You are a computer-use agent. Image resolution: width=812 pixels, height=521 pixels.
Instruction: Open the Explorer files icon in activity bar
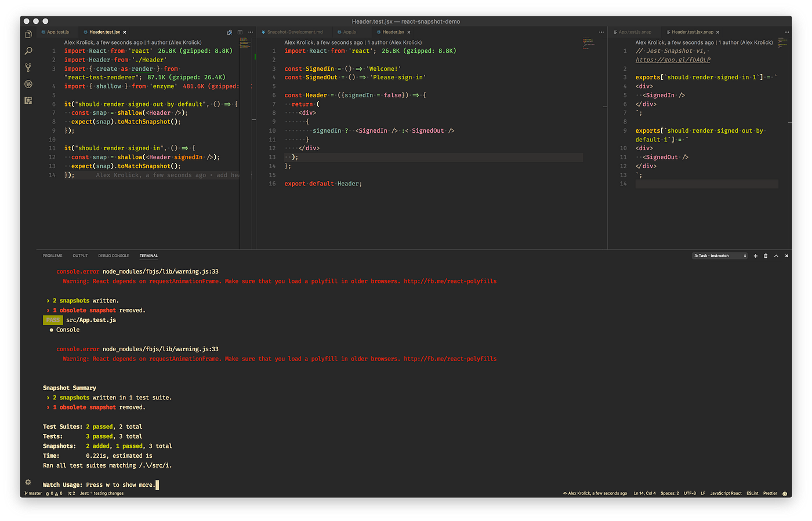pos(28,35)
